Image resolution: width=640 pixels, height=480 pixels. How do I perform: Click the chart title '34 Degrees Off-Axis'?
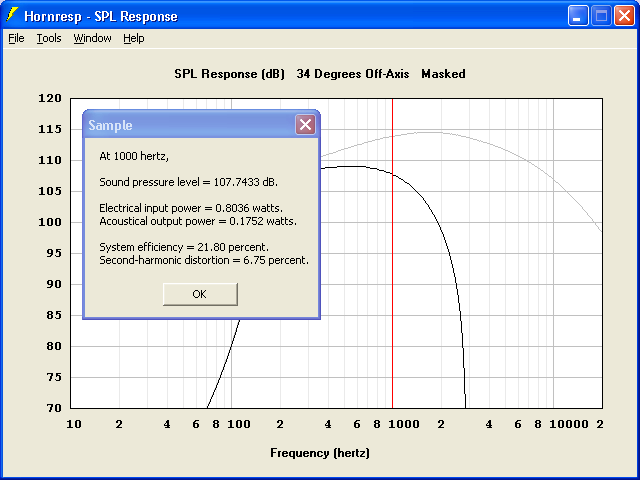pos(353,74)
